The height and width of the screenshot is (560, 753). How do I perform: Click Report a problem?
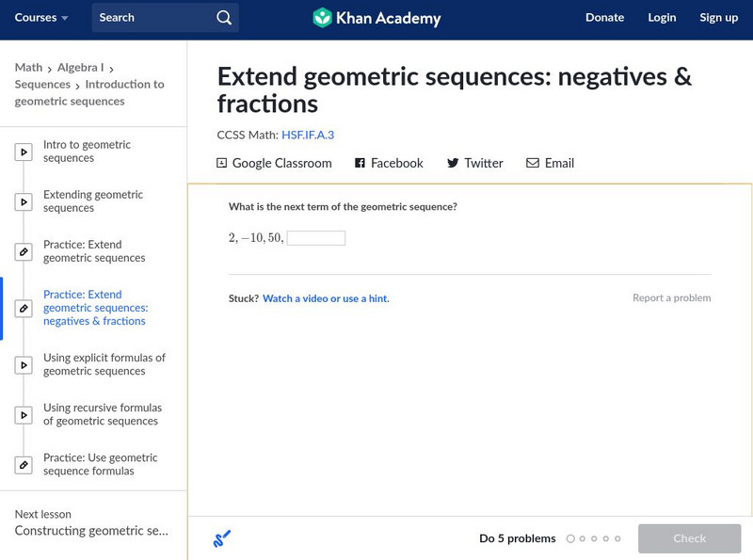click(671, 298)
